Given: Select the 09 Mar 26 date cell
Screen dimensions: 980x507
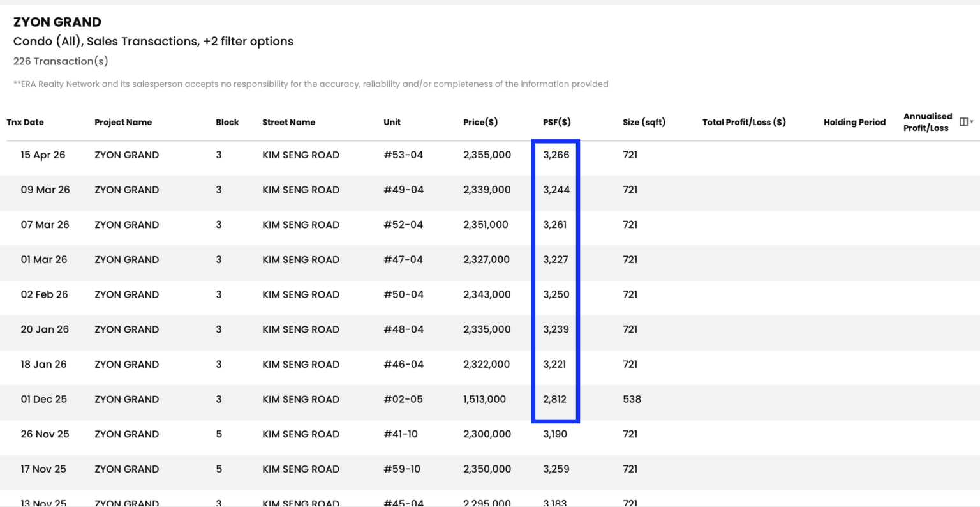Looking at the screenshot, I should coord(45,190).
